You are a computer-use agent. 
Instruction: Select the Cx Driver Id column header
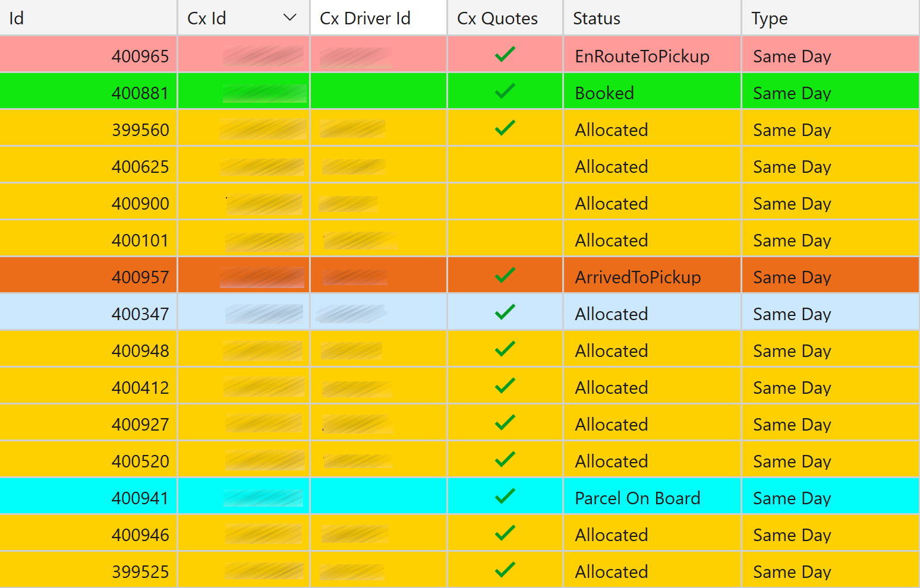(365, 18)
